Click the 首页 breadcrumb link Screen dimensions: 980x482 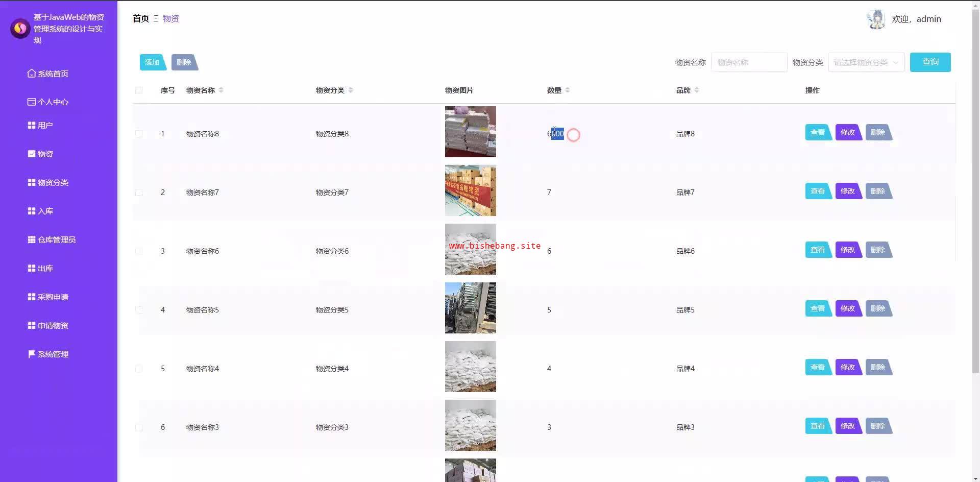[x=141, y=19]
